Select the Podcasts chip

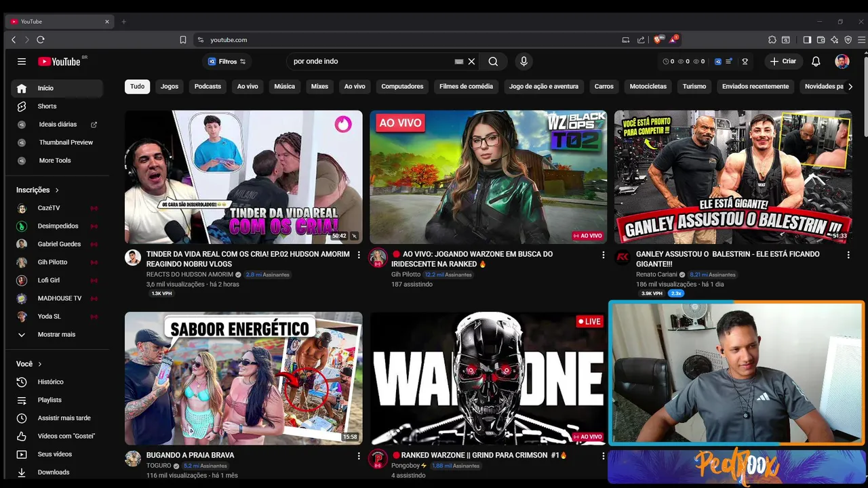click(x=208, y=87)
